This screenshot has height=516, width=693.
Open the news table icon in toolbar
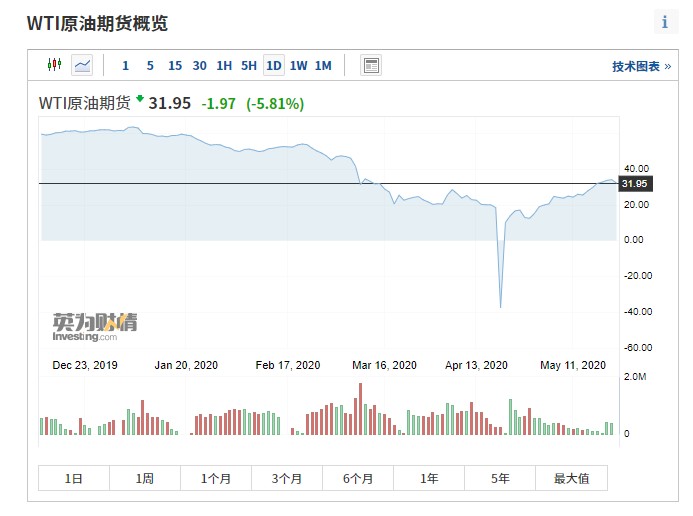pyautogui.click(x=371, y=65)
